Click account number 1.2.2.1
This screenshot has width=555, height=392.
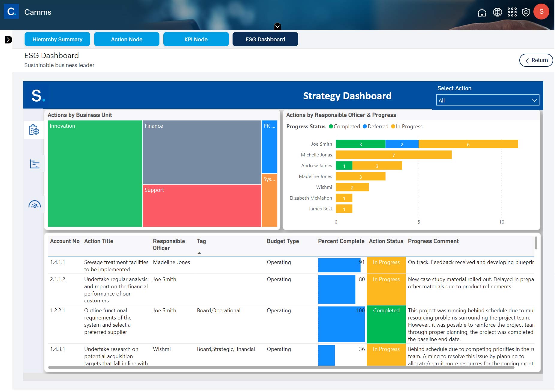coord(58,310)
